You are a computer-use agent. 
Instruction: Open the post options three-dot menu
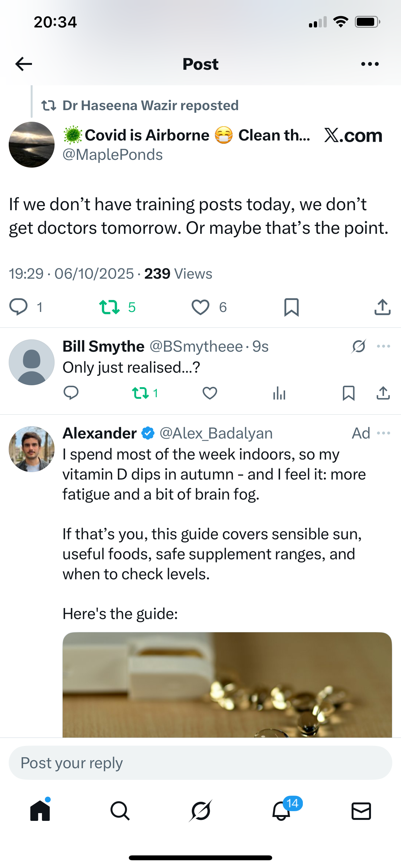[370, 64]
